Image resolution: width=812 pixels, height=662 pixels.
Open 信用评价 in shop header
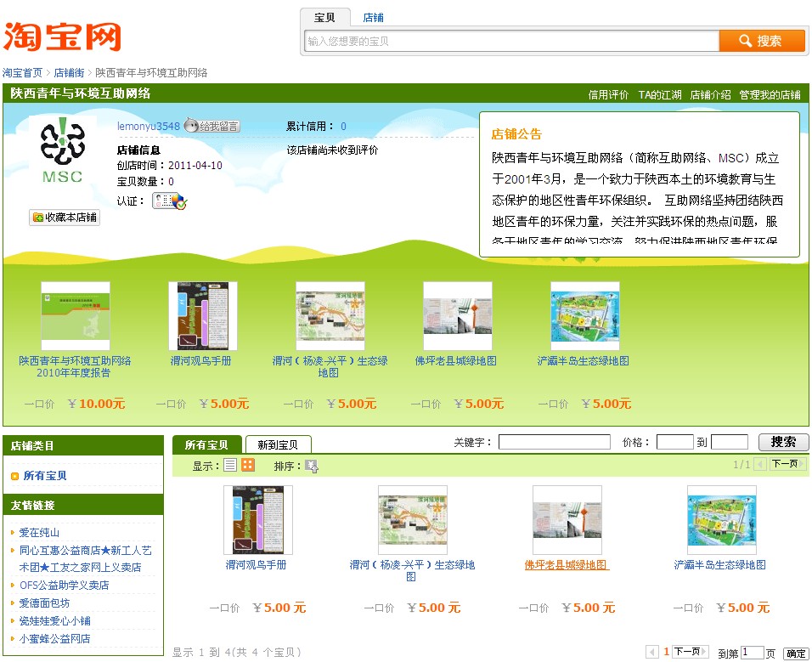click(608, 95)
